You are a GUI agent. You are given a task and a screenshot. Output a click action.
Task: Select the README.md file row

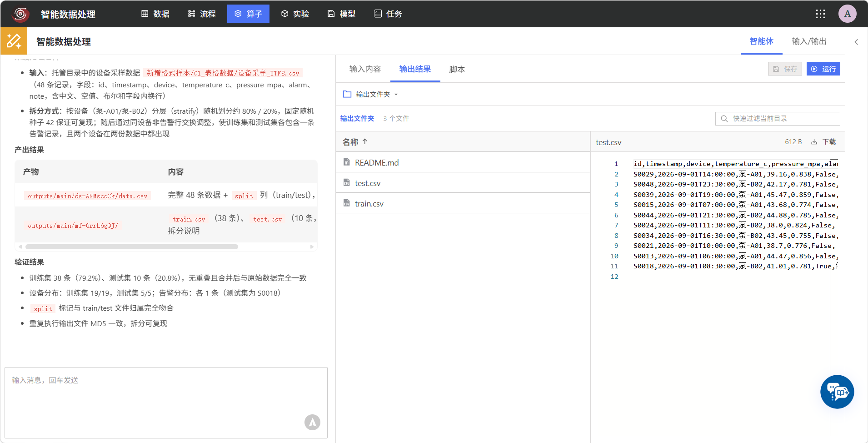coord(463,162)
